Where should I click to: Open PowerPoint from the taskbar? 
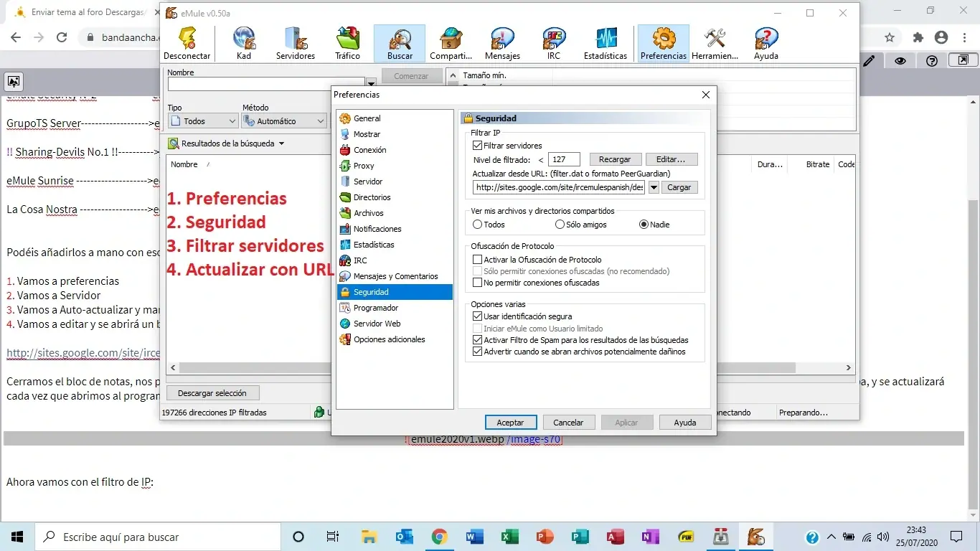[x=545, y=537]
